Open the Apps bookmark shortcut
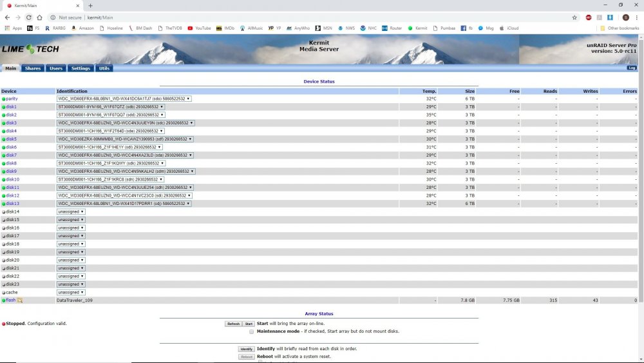Image resolution: width=644 pixels, height=363 pixels. click(x=13, y=28)
